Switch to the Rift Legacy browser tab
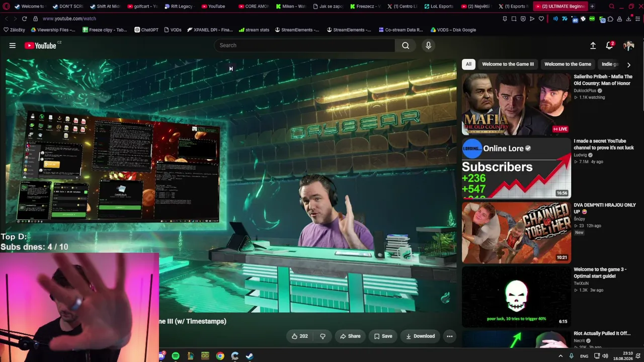Viewport: 644px width, 362px height. 179,7
